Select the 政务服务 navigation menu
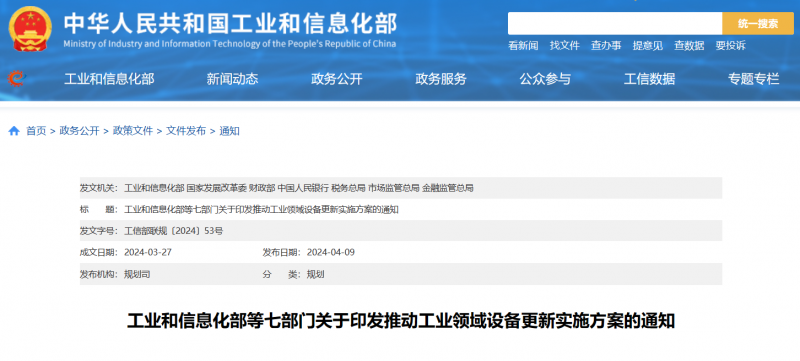800x361 pixels. pyautogui.click(x=441, y=79)
